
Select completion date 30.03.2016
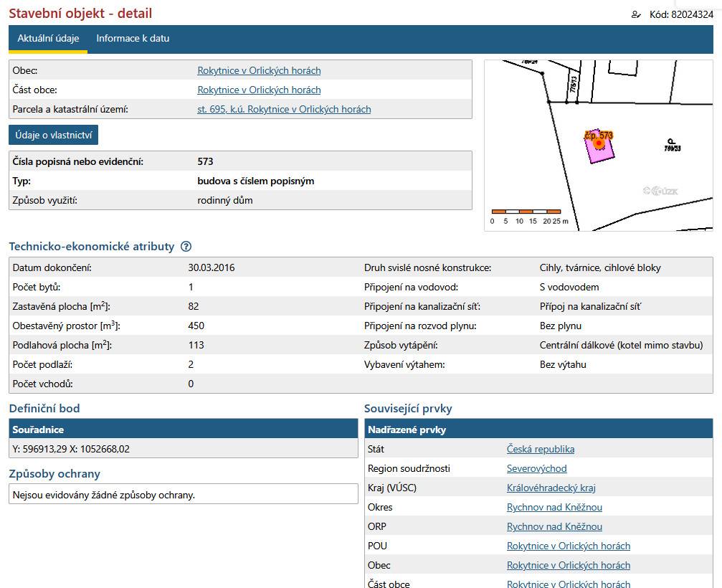pyautogui.click(x=212, y=267)
